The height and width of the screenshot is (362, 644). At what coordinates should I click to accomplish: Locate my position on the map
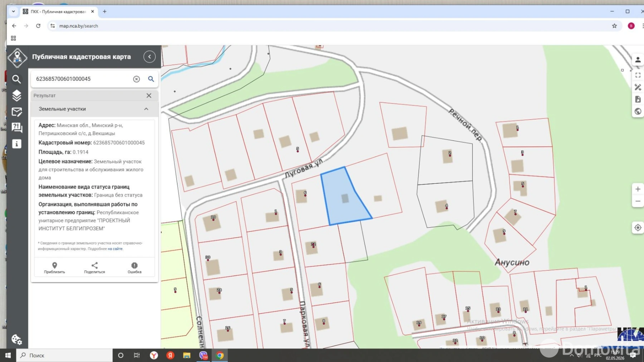(x=638, y=228)
